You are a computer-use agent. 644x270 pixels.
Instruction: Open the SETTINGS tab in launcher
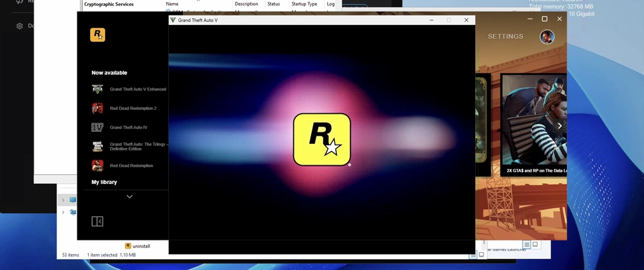506,37
